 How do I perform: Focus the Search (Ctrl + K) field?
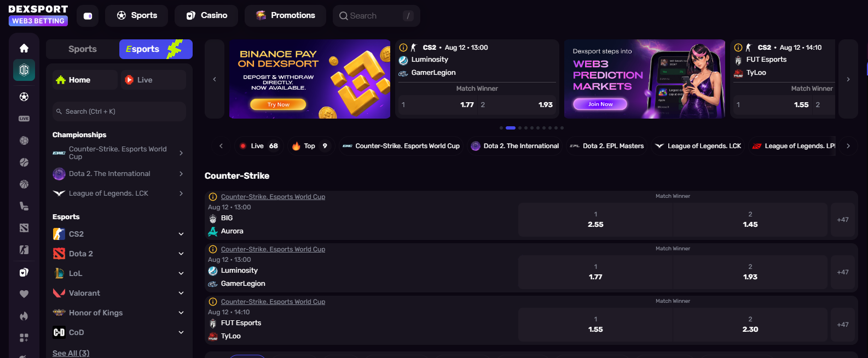coord(119,111)
